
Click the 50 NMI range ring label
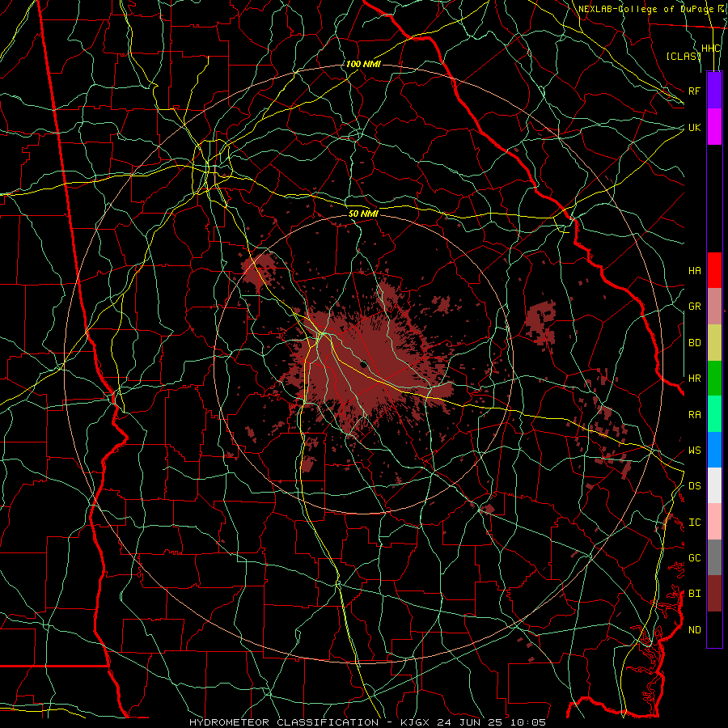pyautogui.click(x=363, y=214)
